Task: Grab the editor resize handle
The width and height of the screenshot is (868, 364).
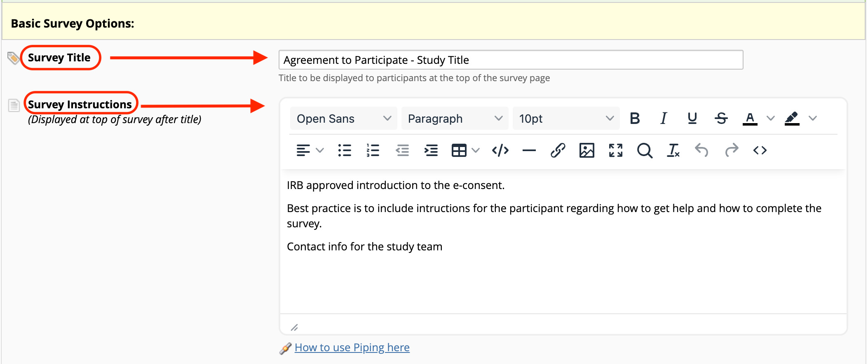Action: pyautogui.click(x=294, y=327)
